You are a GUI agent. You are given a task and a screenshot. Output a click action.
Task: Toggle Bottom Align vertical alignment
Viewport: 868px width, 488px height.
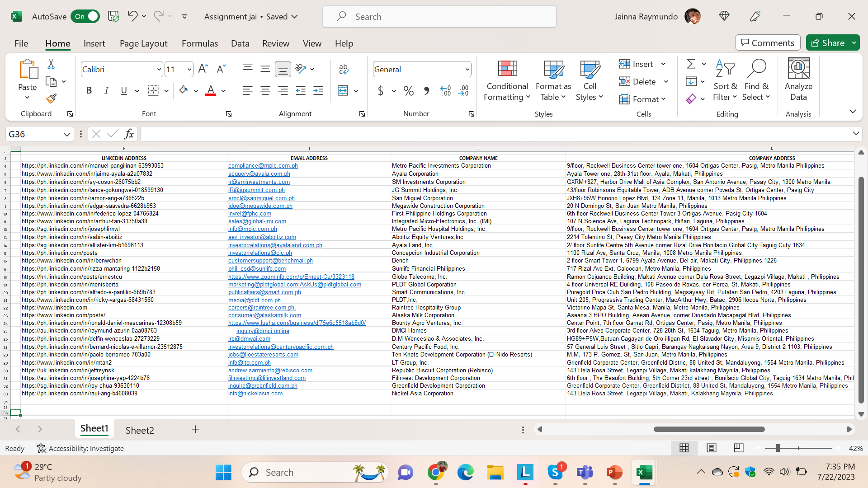coord(283,69)
